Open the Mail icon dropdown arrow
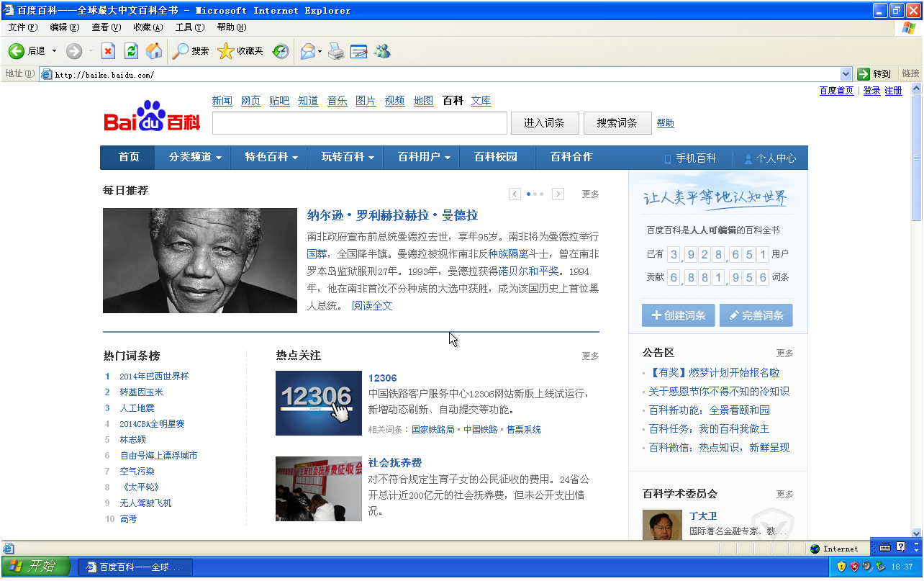 coord(320,51)
